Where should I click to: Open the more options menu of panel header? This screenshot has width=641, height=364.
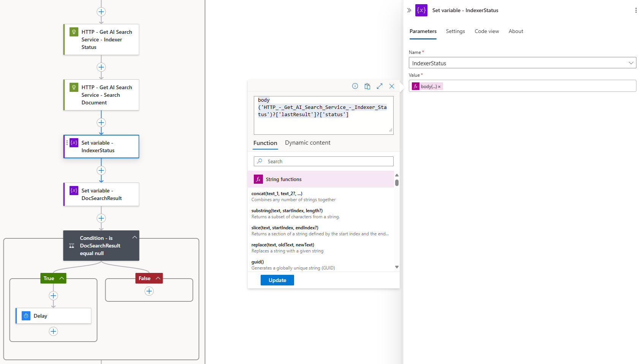point(636,10)
